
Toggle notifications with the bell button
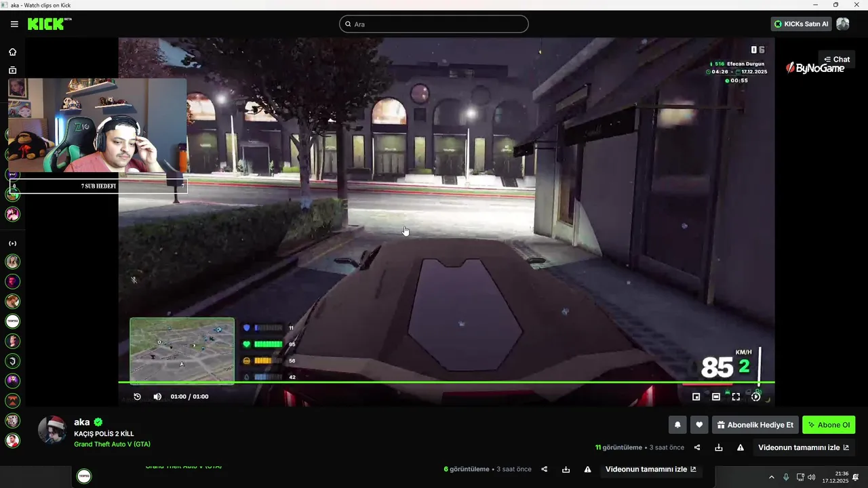point(677,425)
